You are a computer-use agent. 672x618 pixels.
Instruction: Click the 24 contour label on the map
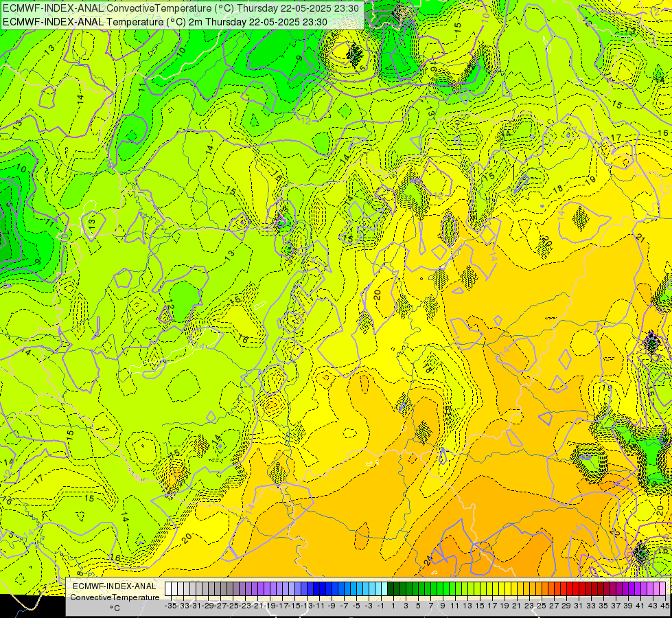point(428,560)
